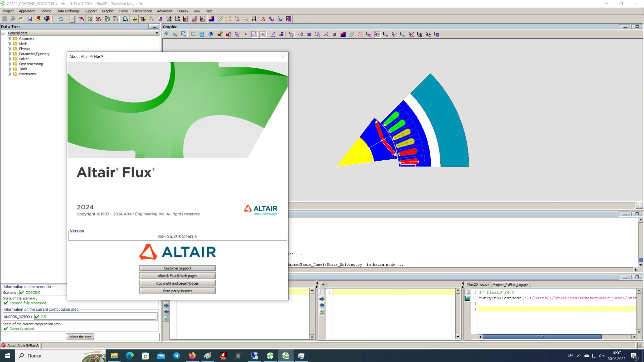Click the purple mesh grid icon in Graphic toolbar
This screenshot has height=362, width=644.
click(309, 34)
